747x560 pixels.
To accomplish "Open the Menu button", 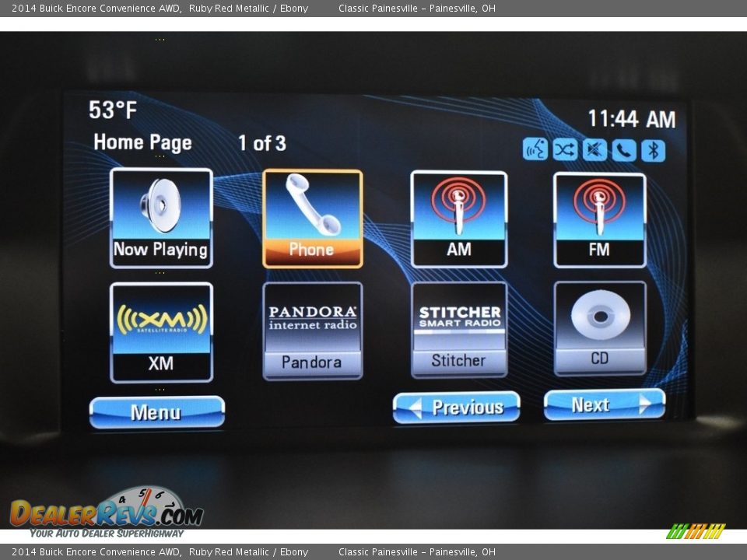I will tap(156, 412).
